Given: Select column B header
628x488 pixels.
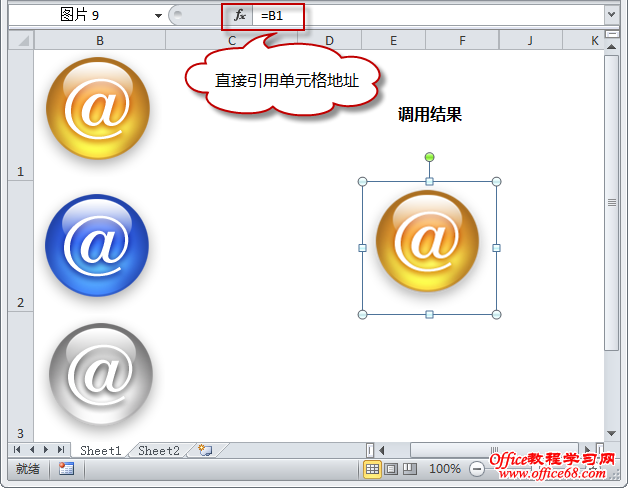Looking at the screenshot, I should click(x=100, y=40).
